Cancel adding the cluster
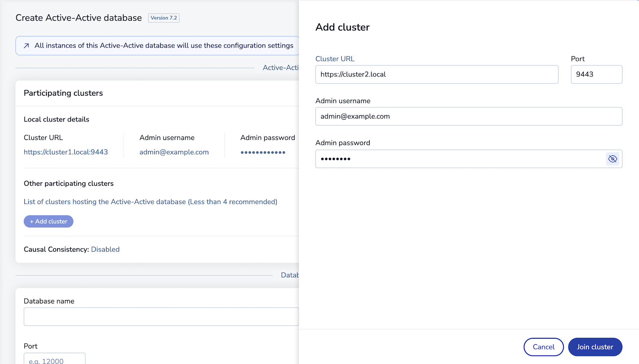The height and width of the screenshot is (364, 639). pos(543,347)
